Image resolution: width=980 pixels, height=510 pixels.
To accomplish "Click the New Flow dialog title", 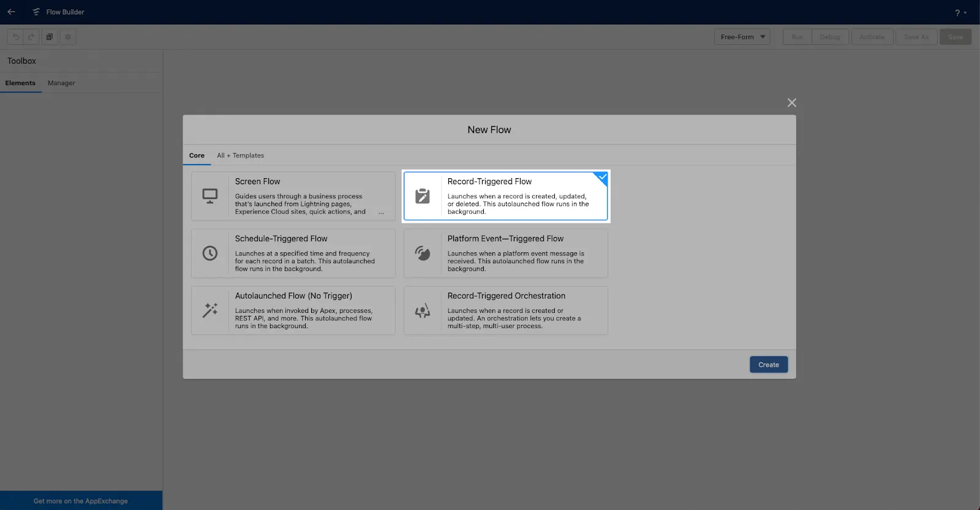I will [489, 130].
